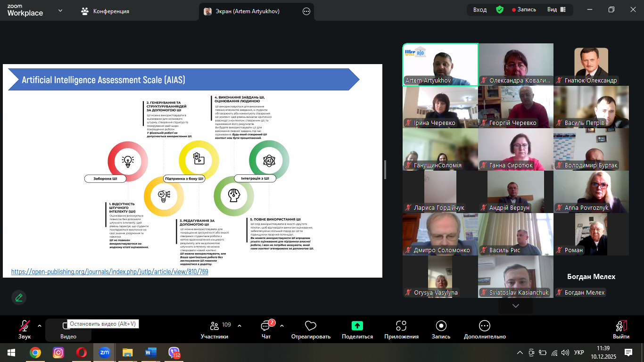The height and width of the screenshot is (362, 644).
Task: Expand the audio options arrow next to Звук
Action: (40, 326)
